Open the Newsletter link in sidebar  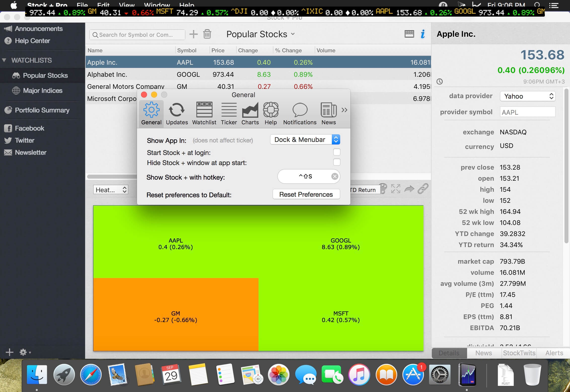click(25, 152)
